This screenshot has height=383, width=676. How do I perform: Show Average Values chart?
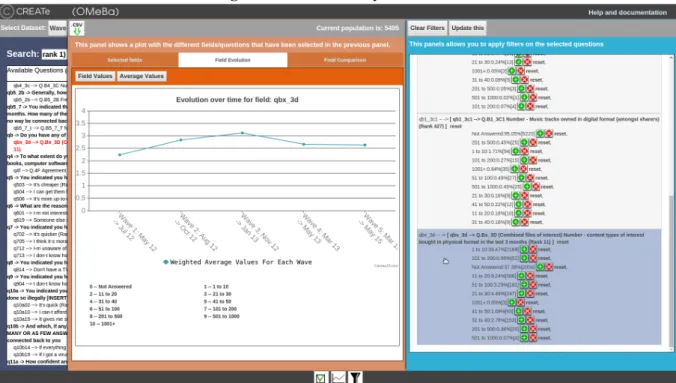coord(141,76)
